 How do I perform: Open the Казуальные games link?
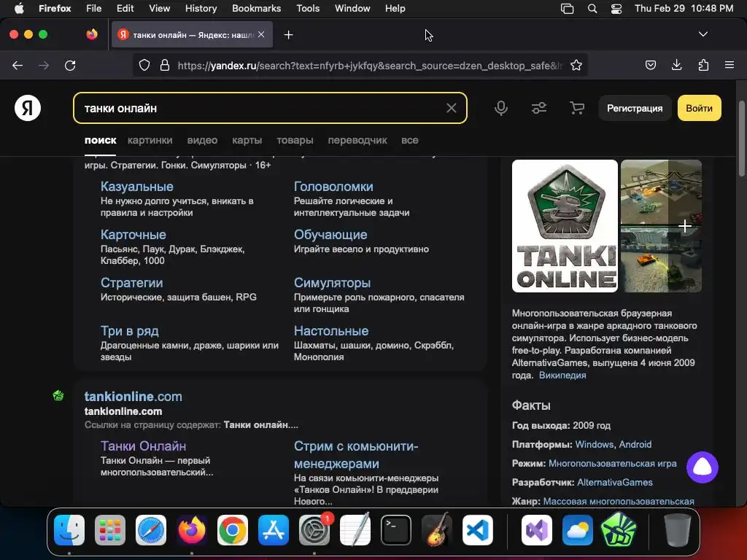[x=136, y=187]
